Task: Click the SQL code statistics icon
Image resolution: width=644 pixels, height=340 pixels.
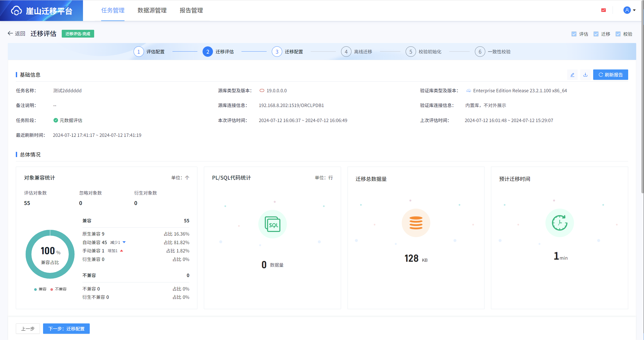Action: tap(272, 224)
